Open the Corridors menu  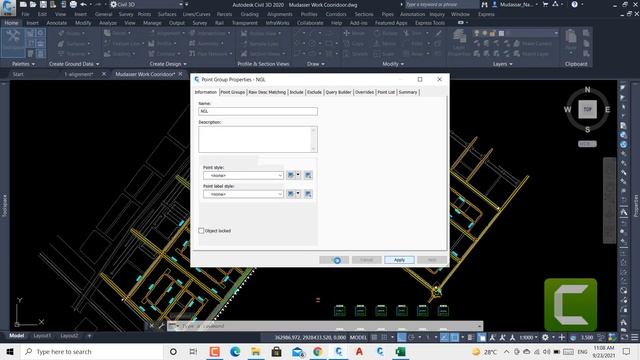click(336, 14)
